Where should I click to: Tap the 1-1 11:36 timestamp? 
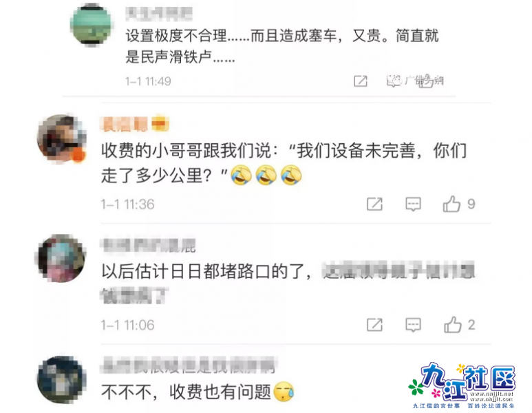(127, 204)
